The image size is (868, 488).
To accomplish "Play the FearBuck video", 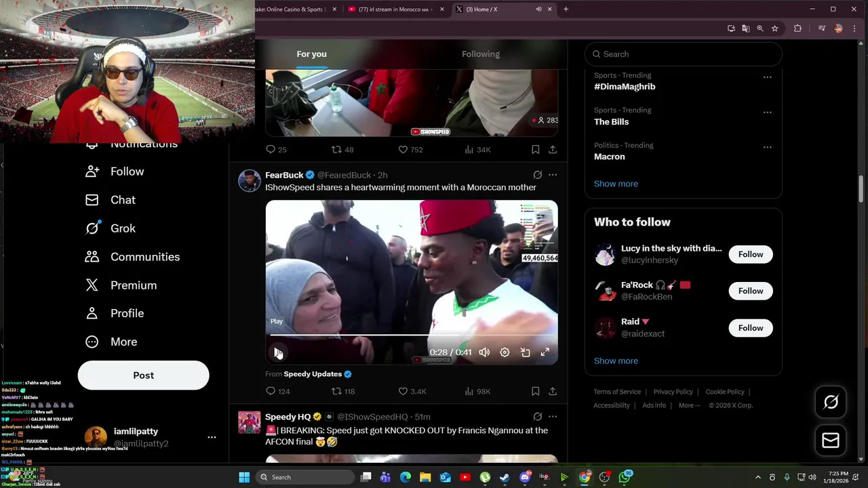I will [x=277, y=352].
